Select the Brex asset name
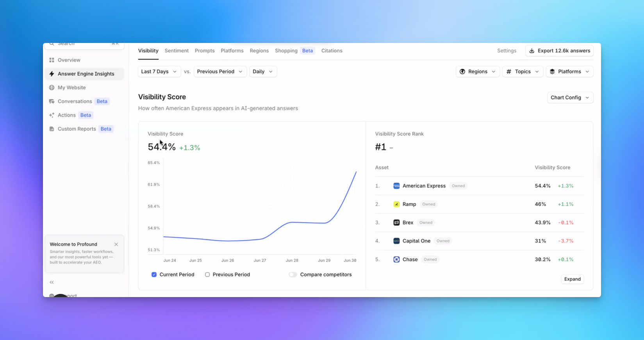This screenshot has width=644, height=340. 408,223
